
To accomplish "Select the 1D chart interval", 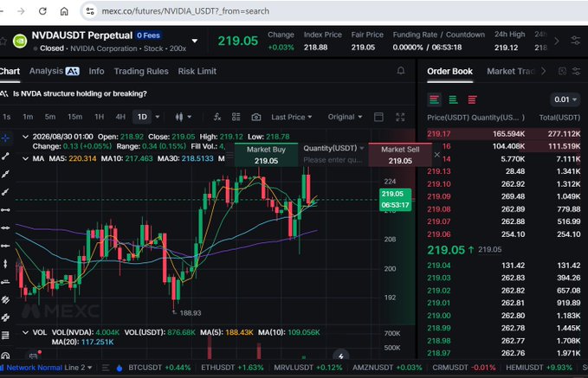I will click(x=142, y=117).
